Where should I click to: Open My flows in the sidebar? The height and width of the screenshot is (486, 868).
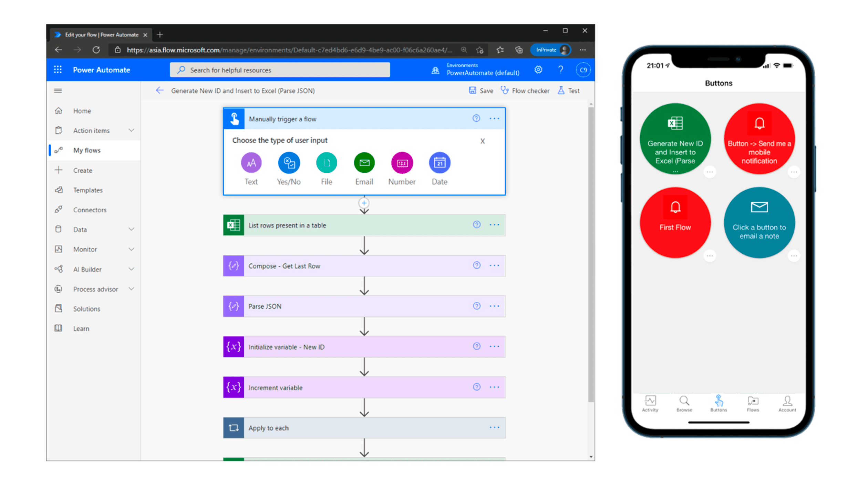[x=94, y=150]
